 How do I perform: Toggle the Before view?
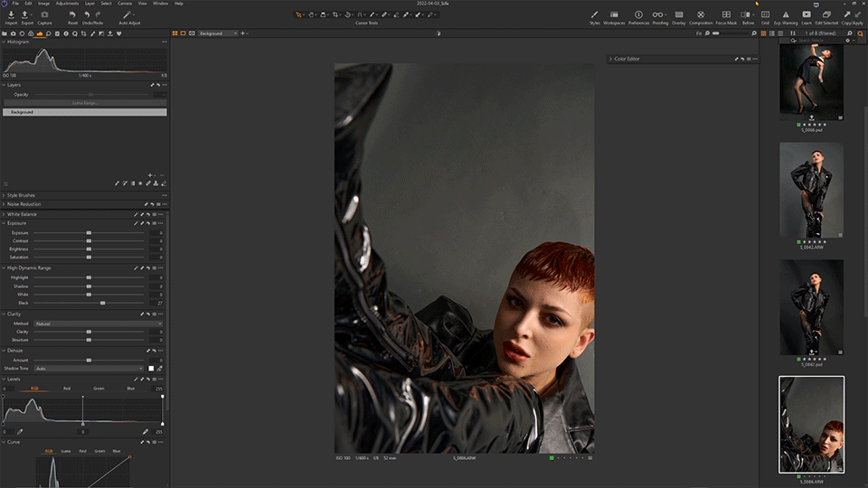click(x=746, y=14)
